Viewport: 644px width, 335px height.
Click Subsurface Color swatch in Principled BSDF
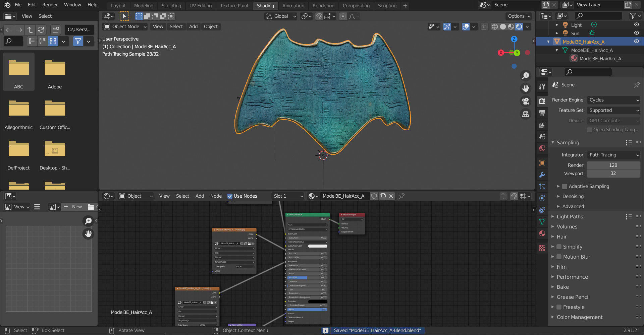(318, 246)
